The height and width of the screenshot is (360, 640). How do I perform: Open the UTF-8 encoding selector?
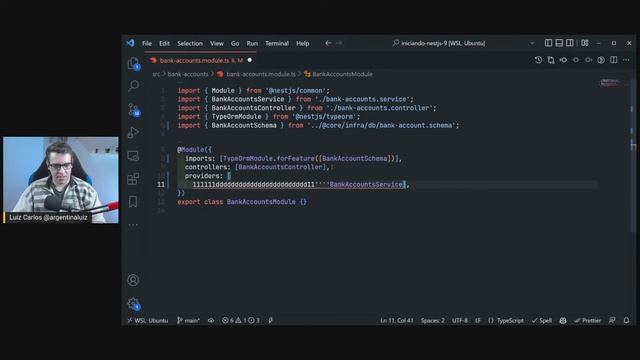click(460, 320)
